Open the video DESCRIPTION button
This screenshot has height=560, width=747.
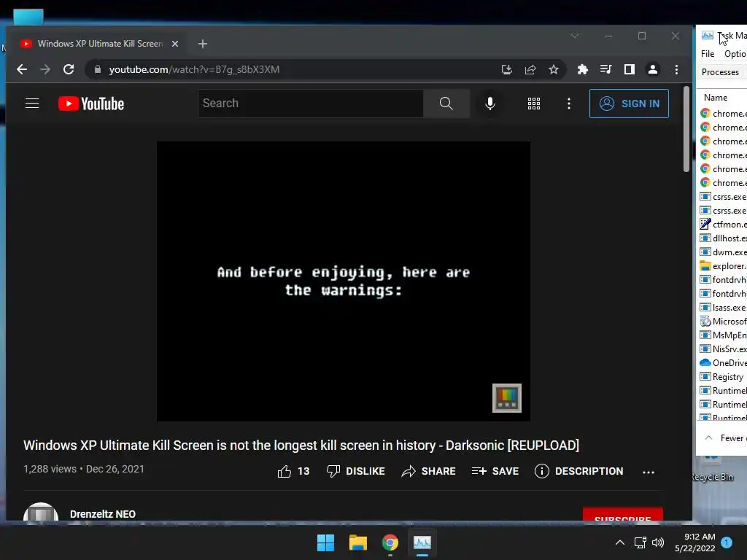(x=578, y=472)
